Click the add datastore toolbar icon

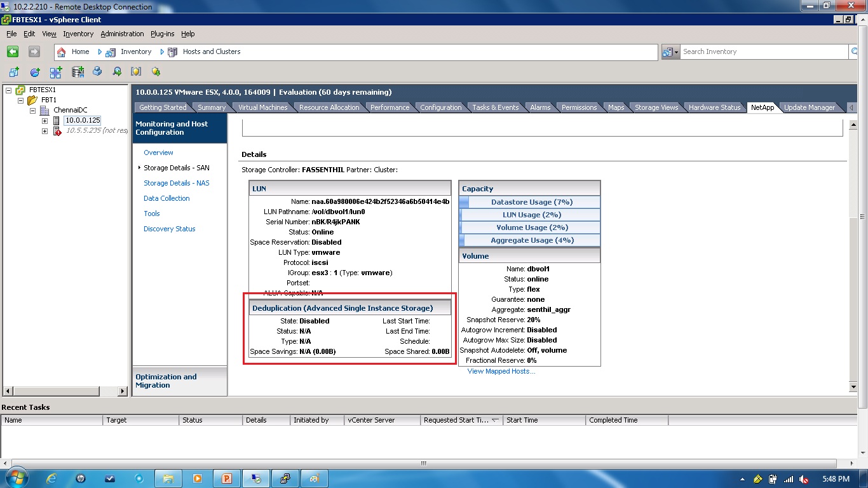77,71
